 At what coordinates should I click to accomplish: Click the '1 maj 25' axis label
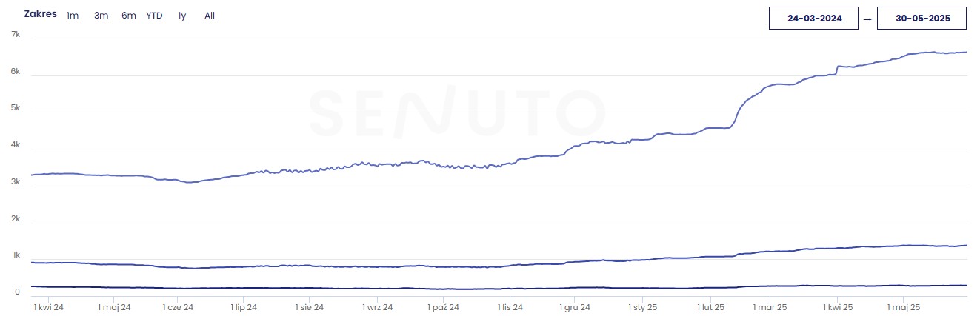click(903, 306)
